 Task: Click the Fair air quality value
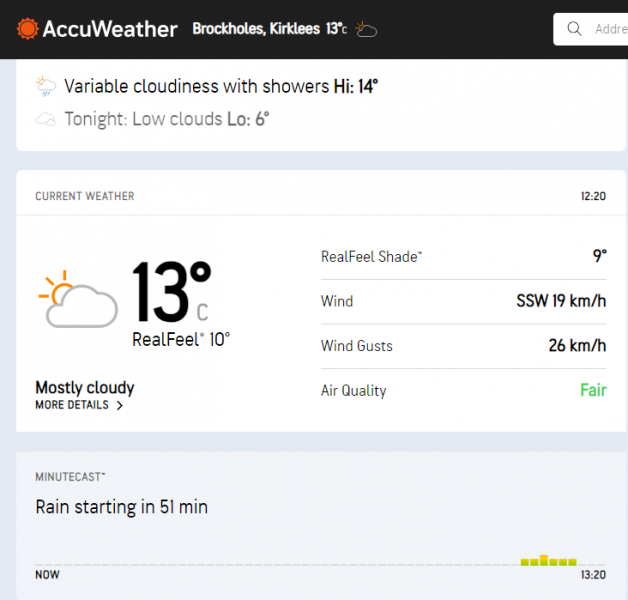coord(593,391)
